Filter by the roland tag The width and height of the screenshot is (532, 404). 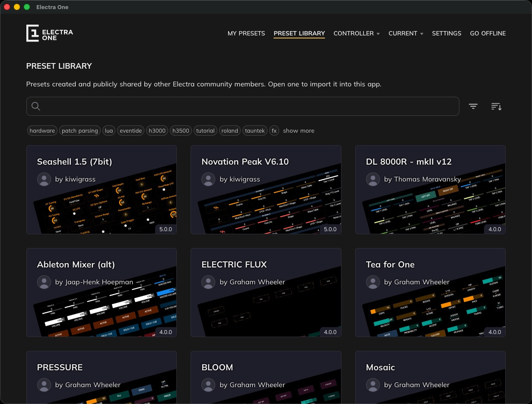[229, 130]
